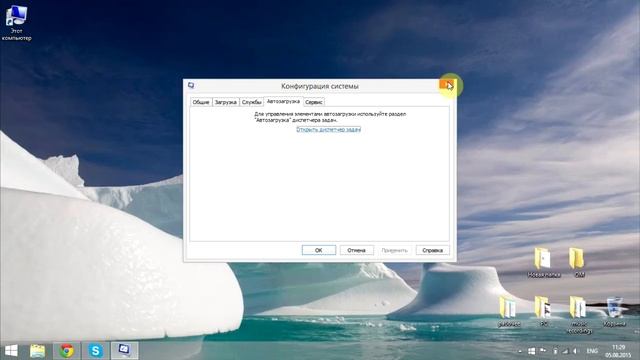
Task: Open the Action Center flag in the tray
Action: 543,351
